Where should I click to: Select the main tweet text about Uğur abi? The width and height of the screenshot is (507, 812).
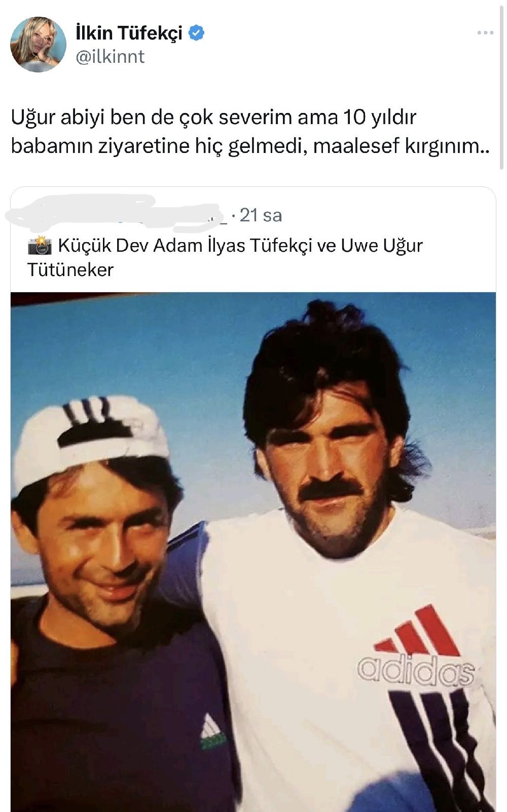250,131
